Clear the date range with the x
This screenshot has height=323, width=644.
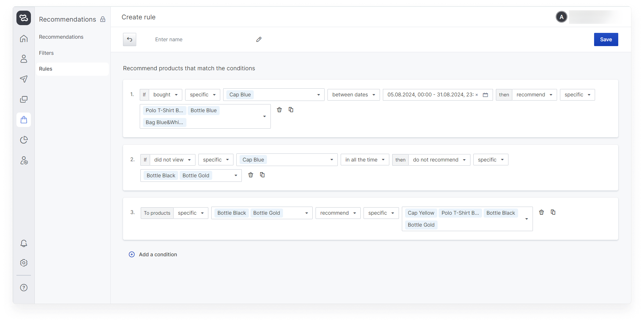coord(477,95)
